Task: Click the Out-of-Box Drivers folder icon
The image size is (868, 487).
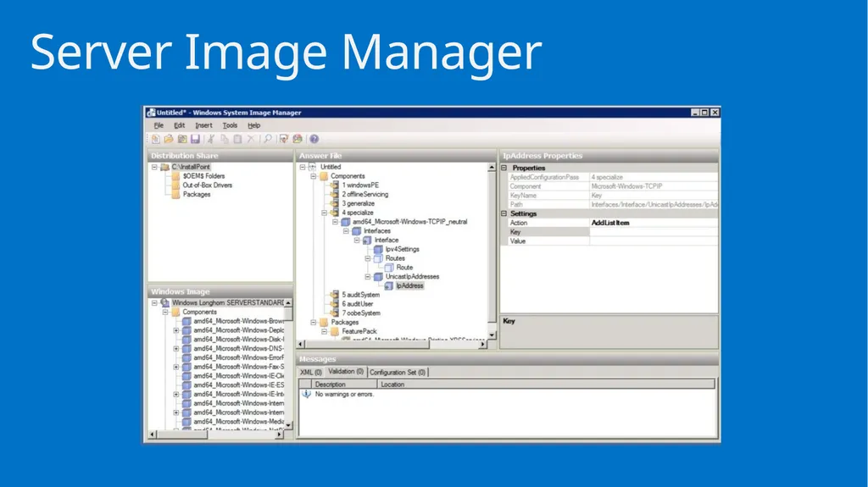Action: (x=175, y=185)
